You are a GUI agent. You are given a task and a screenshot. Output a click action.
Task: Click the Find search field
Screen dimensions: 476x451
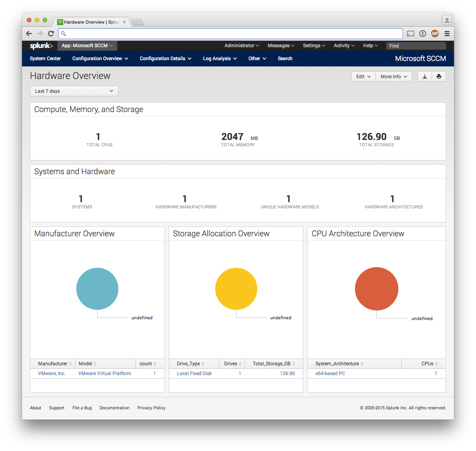point(416,46)
